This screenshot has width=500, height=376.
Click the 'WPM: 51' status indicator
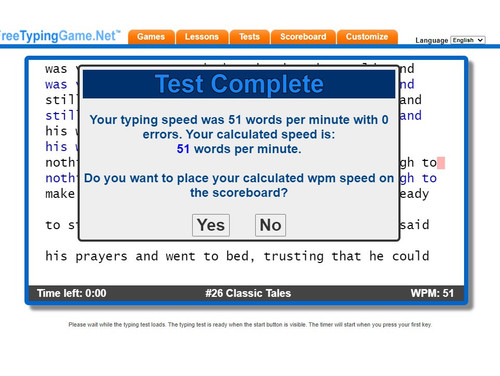pyautogui.click(x=432, y=293)
